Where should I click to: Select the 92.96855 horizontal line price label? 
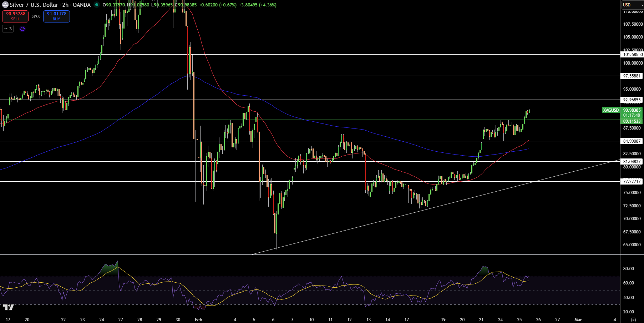[632, 100]
